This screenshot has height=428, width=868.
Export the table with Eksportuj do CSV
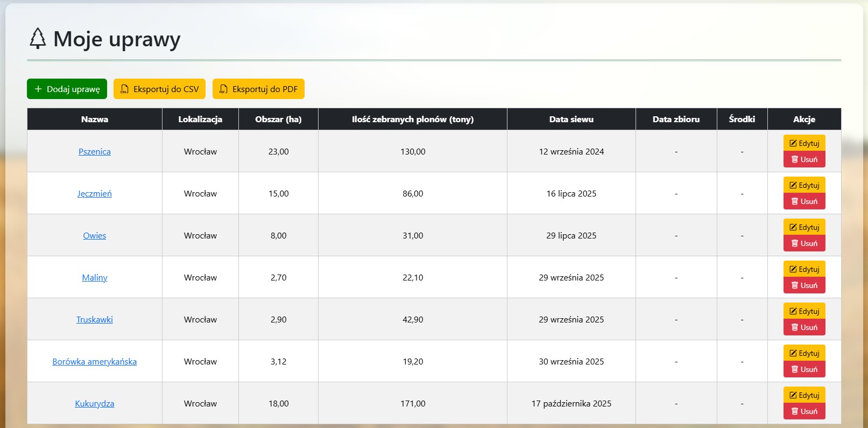(159, 89)
